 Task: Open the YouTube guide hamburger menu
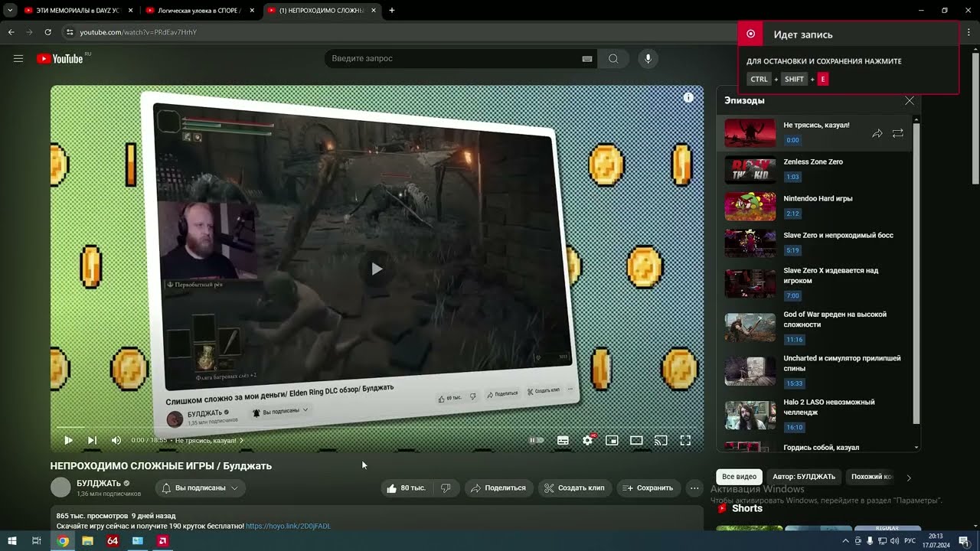[x=18, y=59]
